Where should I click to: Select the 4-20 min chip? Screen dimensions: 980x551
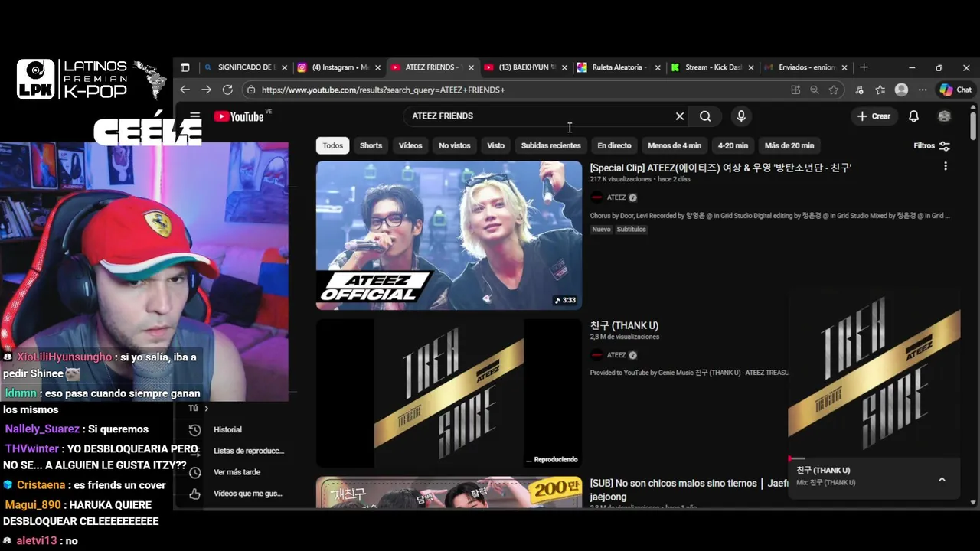click(x=733, y=145)
